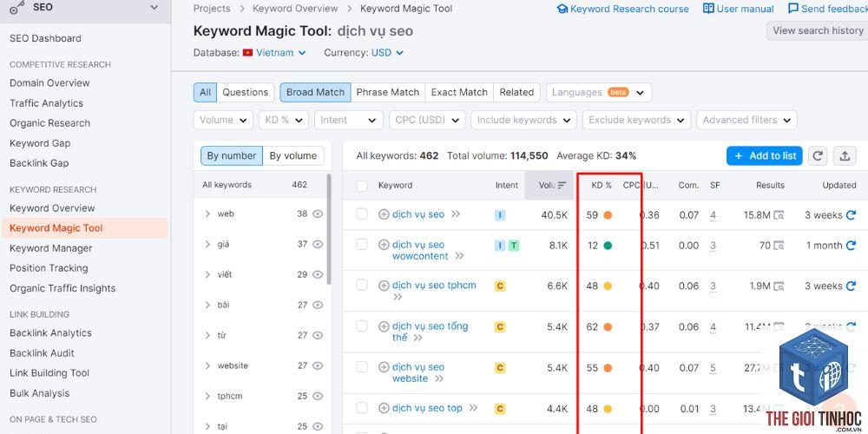Viewport: 868px width, 434px height.
Task: Tick the checkbox for 'dịch vụ seo wowcontent'
Action: point(361,244)
